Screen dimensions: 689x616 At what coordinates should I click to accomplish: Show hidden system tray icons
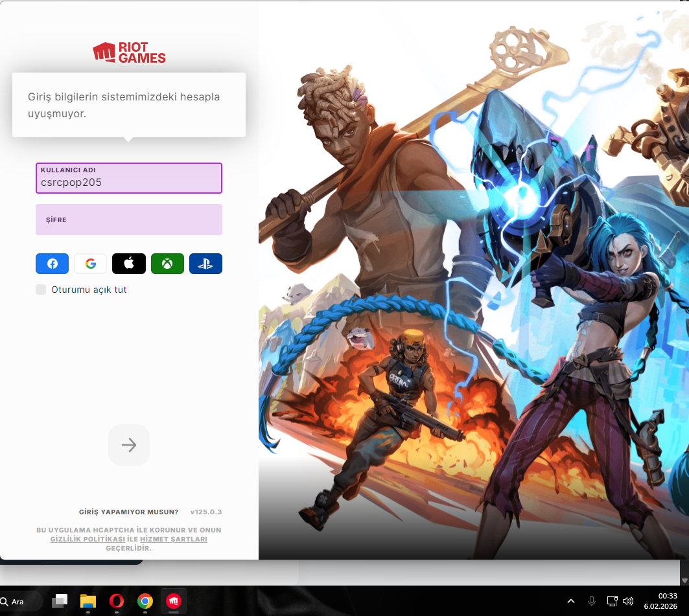tap(571, 601)
